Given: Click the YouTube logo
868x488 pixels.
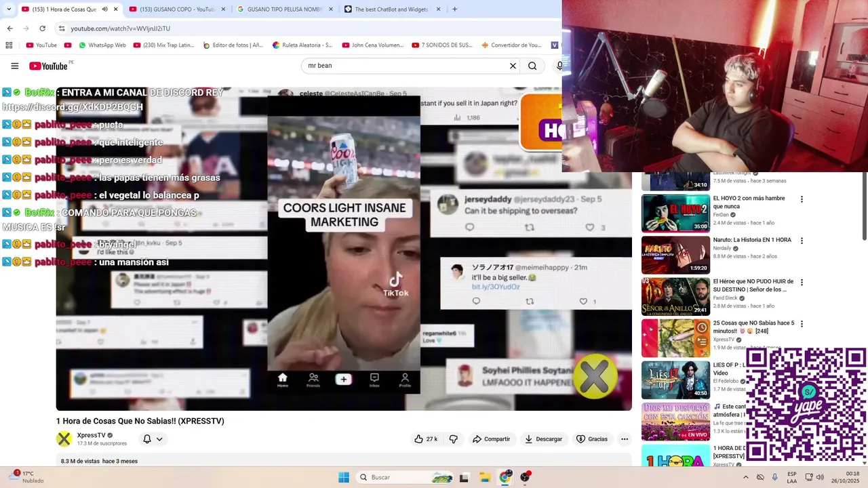Looking at the screenshot, I should pos(49,66).
